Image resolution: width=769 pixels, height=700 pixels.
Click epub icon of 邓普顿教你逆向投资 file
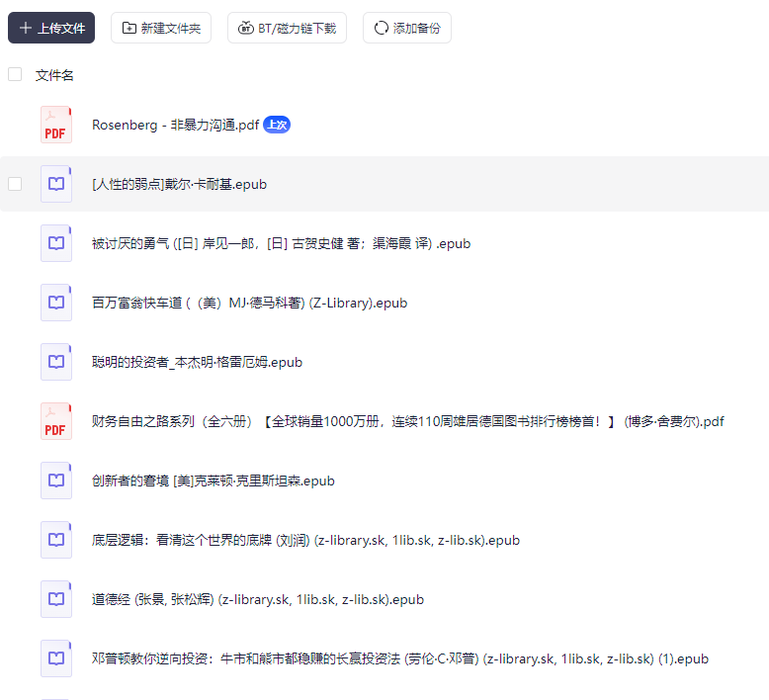coord(56,658)
